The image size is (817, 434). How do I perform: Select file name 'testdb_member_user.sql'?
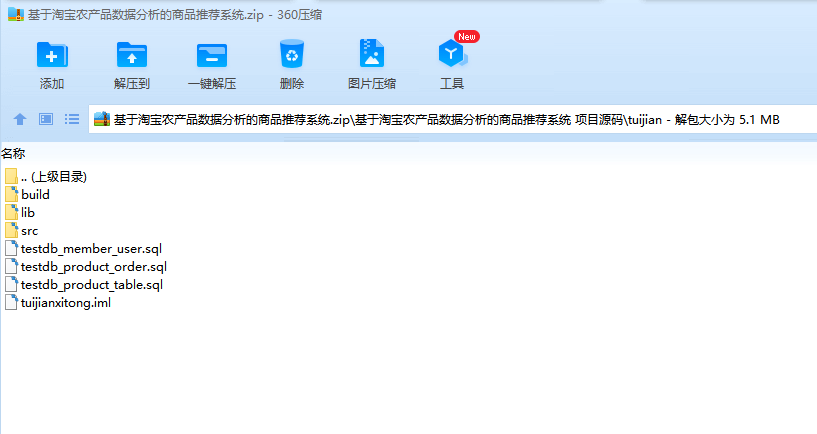point(91,249)
